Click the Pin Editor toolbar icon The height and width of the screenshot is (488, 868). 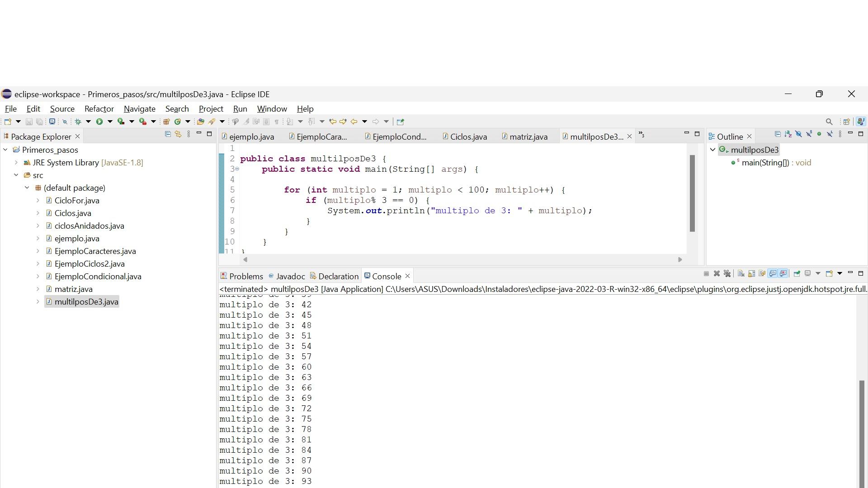[x=400, y=122]
